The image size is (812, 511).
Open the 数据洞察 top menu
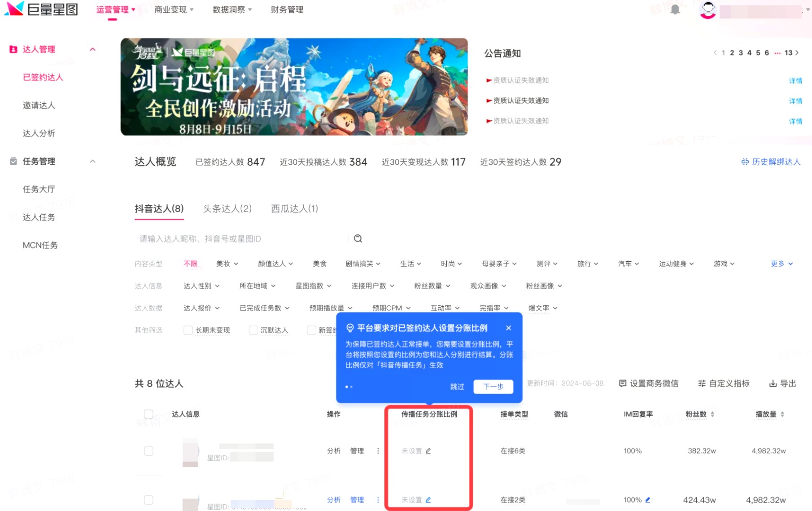232,9
